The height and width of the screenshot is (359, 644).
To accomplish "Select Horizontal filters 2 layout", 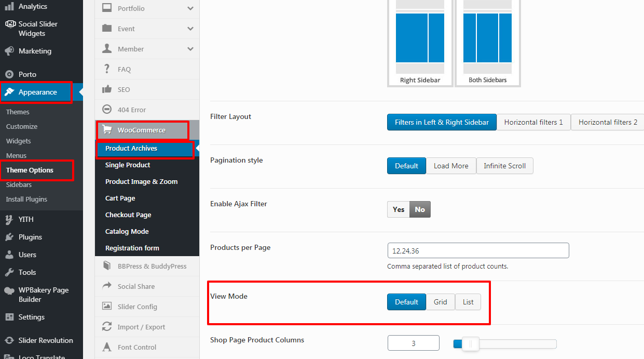I will tap(608, 122).
